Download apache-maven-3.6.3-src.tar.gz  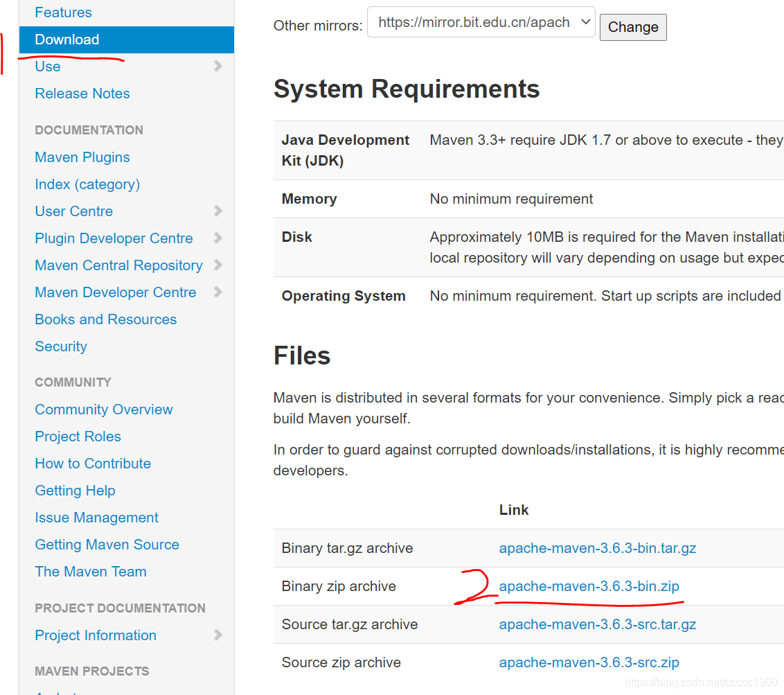click(x=598, y=624)
